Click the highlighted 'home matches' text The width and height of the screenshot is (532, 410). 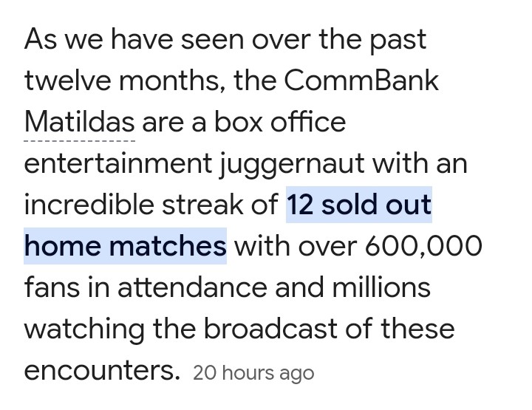tap(125, 246)
